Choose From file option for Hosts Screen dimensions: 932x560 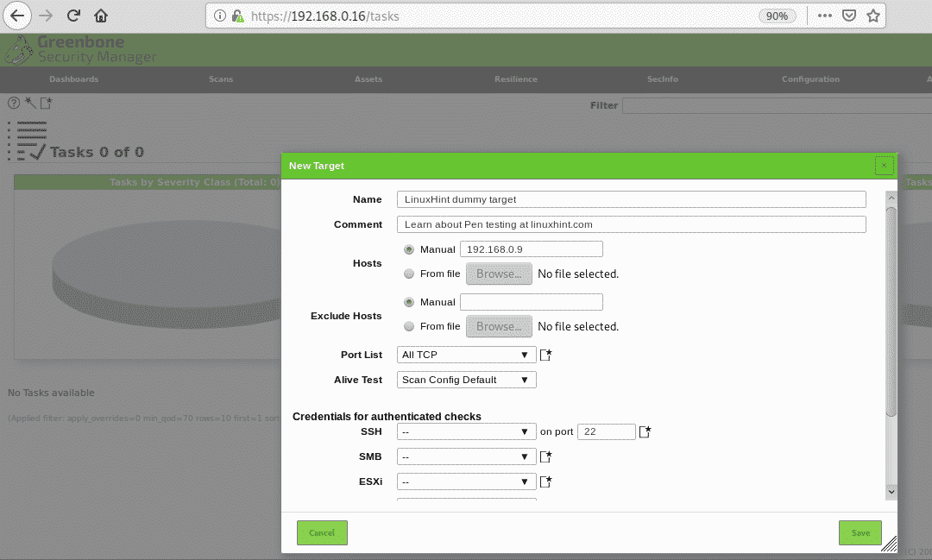(409, 274)
